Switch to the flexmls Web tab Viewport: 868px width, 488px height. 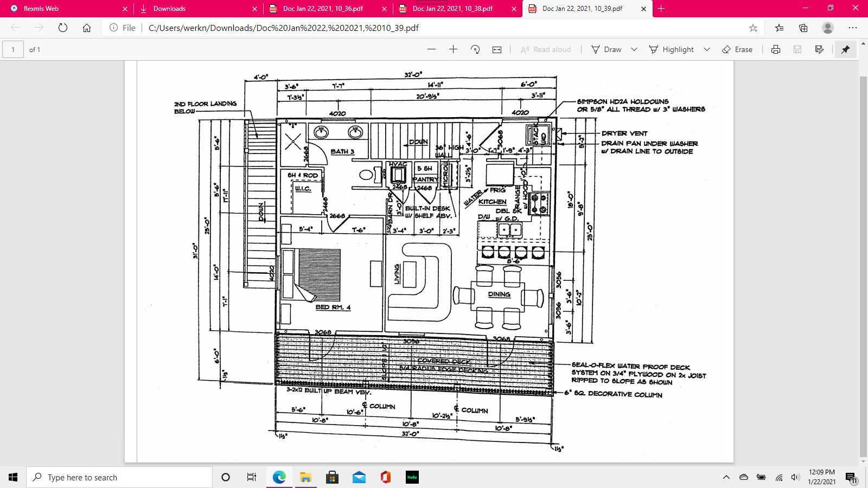click(x=65, y=9)
